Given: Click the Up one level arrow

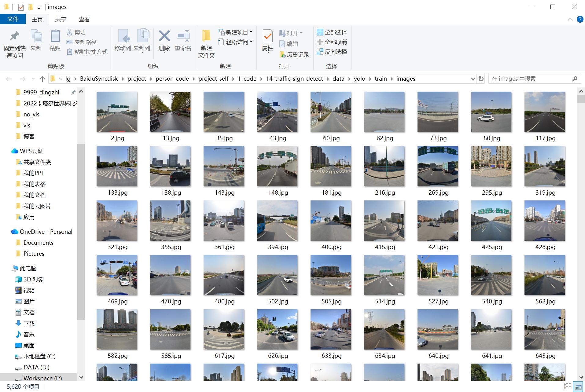Looking at the screenshot, I should point(42,79).
